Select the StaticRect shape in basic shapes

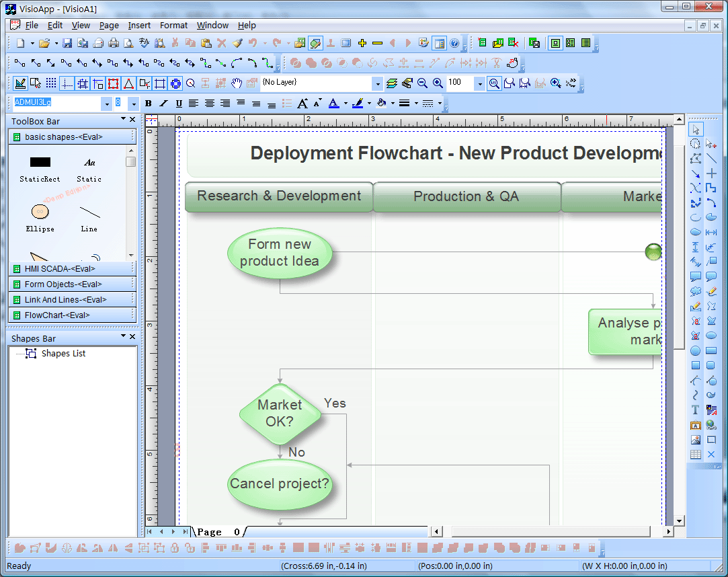[x=40, y=162]
